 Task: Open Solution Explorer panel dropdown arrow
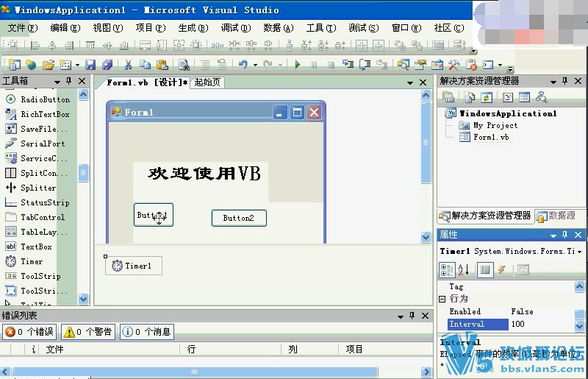point(553,82)
